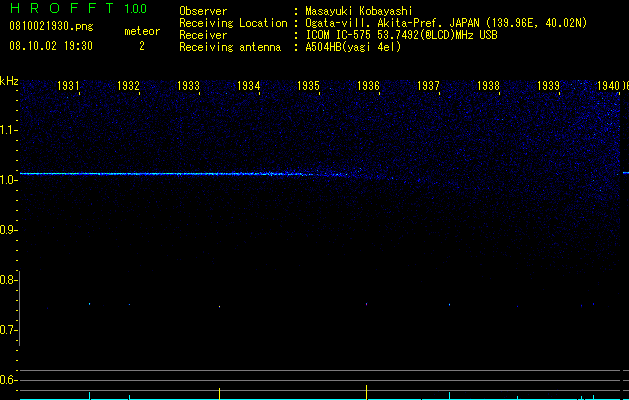The height and width of the screenshot is (400, 629).
Task: Click the 1931 time axis label
Action: (x=68, y=86)
